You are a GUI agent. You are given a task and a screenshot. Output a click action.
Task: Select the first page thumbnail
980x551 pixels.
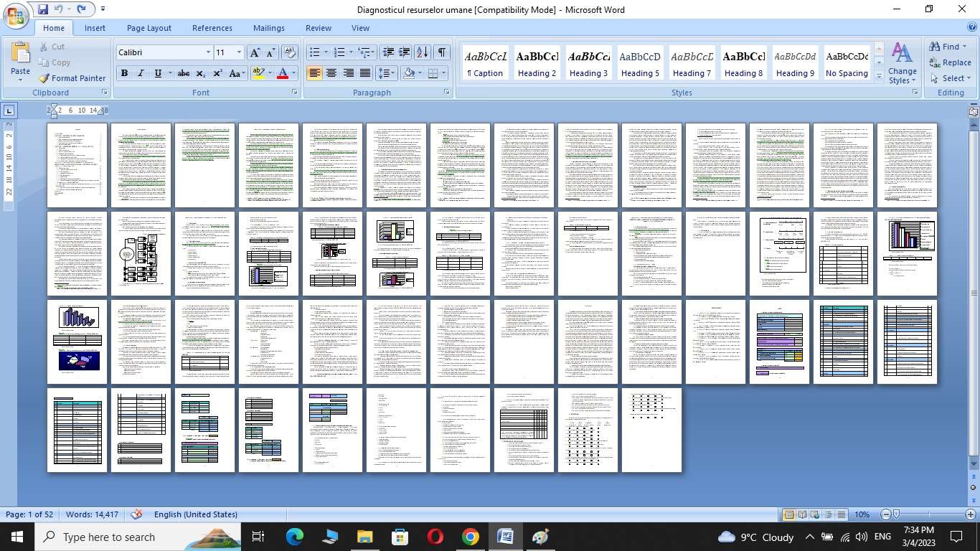(77, 165)
